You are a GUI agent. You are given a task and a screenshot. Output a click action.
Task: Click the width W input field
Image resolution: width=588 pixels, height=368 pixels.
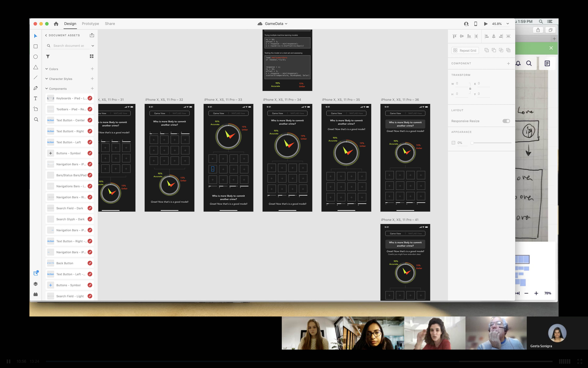(462, 83)
